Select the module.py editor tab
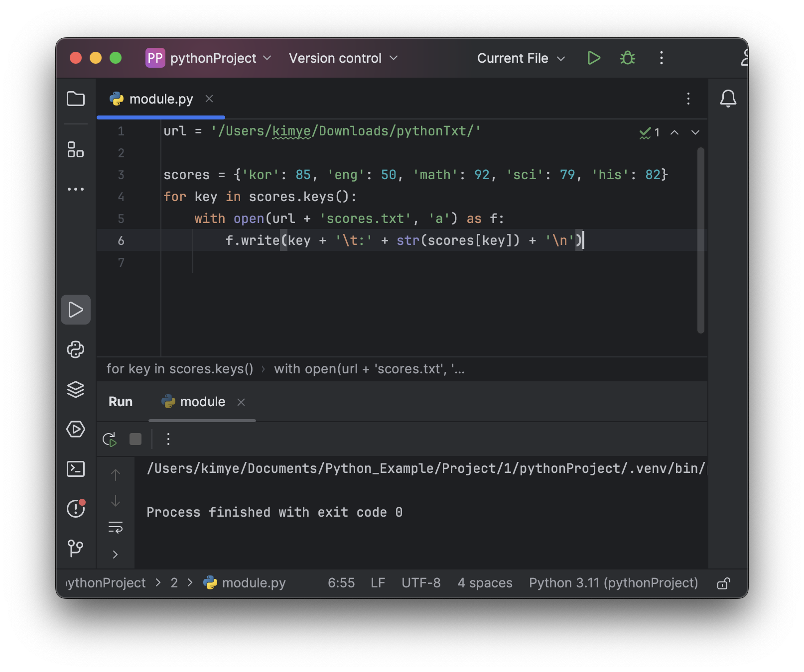The image size is (804, 672). (x=160, y=99)
